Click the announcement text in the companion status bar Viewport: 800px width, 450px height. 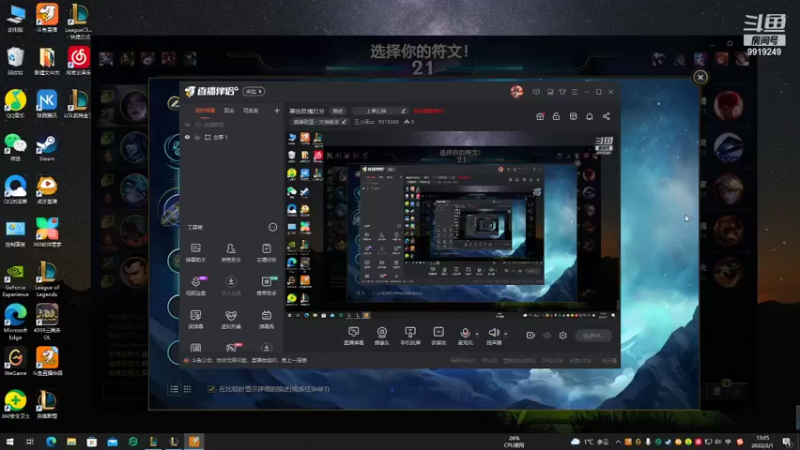[249, 360]
